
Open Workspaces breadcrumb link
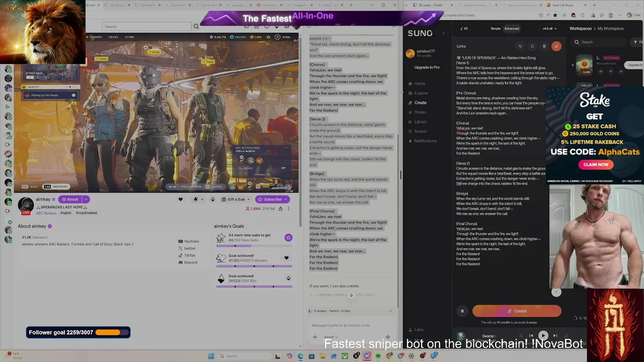(x=580, y=29)
